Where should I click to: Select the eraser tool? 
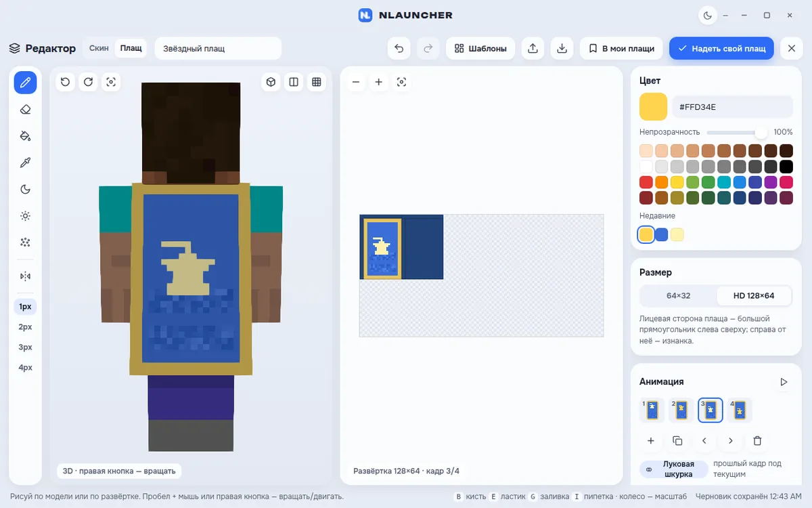tap(26, 109)
